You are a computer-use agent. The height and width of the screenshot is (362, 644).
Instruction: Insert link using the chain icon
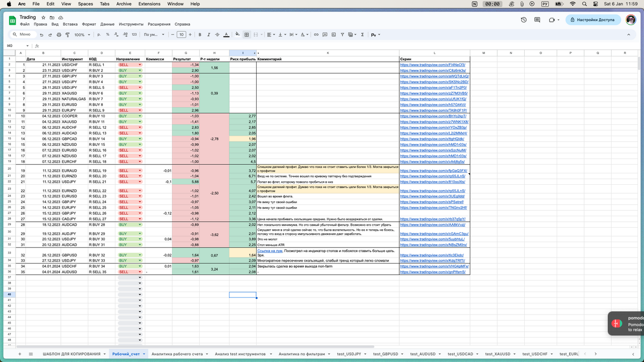(316, 35)
